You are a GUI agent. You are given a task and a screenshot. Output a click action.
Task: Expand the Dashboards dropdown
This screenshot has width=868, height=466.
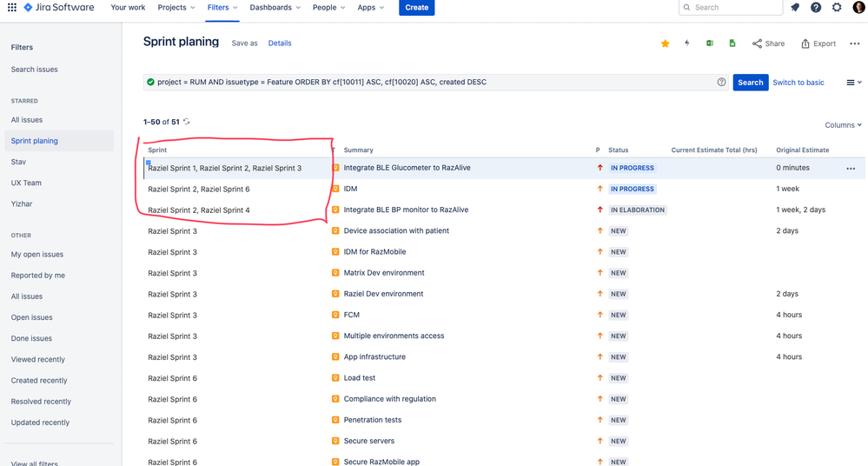275,7
